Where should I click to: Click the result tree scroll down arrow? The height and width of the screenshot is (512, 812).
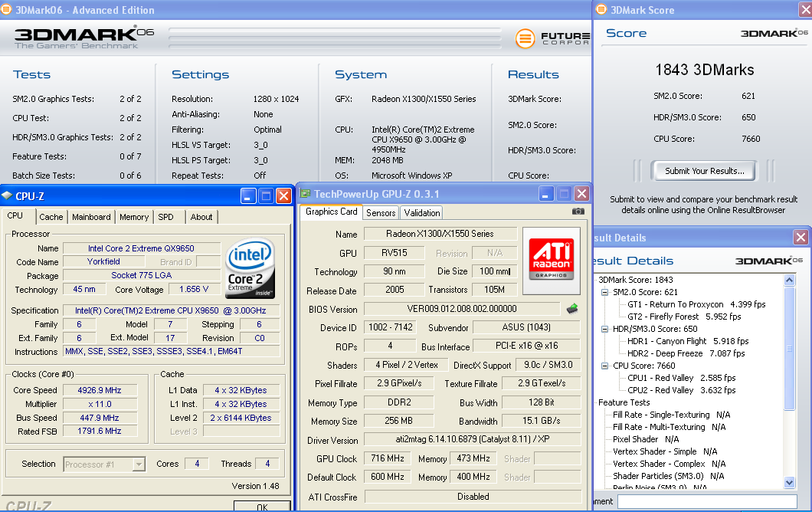coord(789,482)
